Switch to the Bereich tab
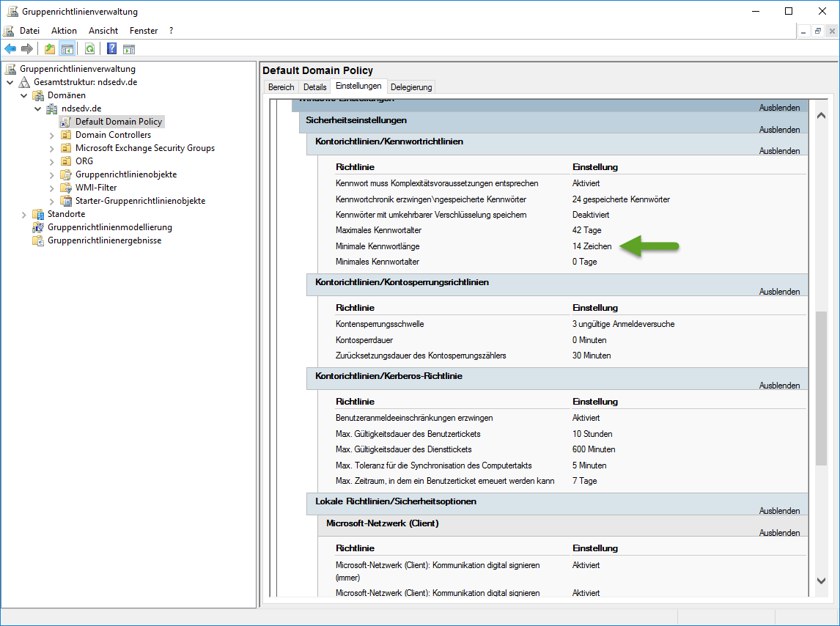 coord(281,87)
